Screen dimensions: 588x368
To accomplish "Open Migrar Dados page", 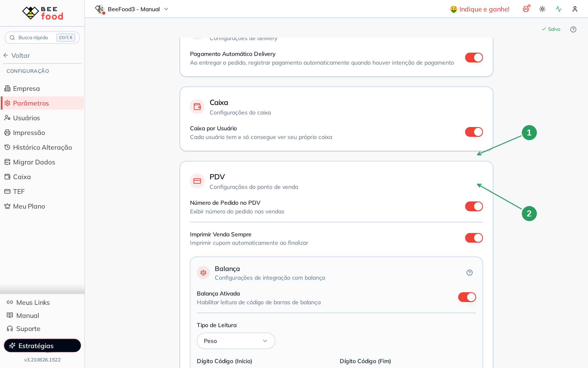I will (x=42, y=162).
